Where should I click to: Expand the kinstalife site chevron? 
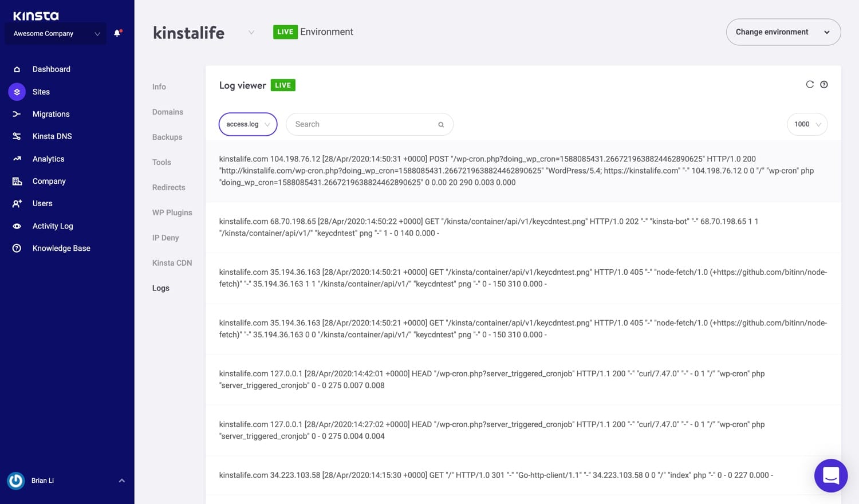pyautogui.click(x=251, y=33)
